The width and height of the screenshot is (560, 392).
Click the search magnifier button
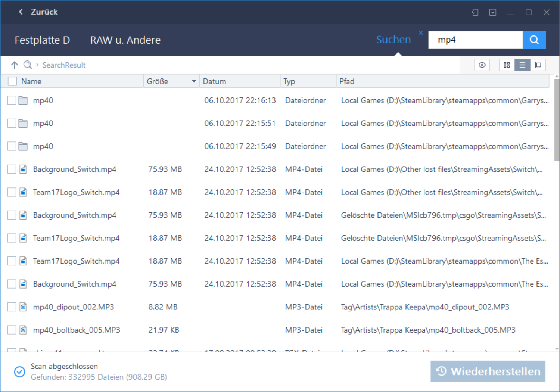tap(534, 40)
